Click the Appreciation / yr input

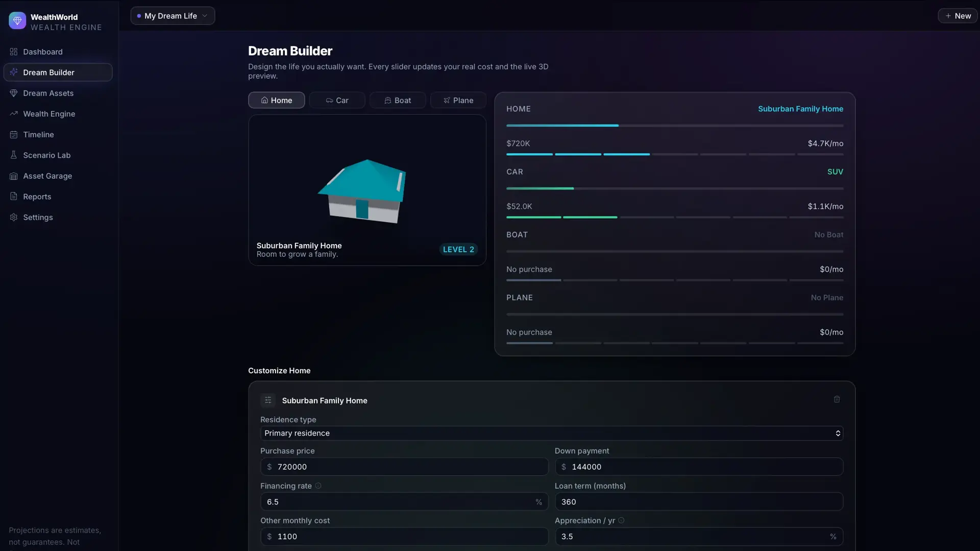pyautogui.click(x=699, y=536)
